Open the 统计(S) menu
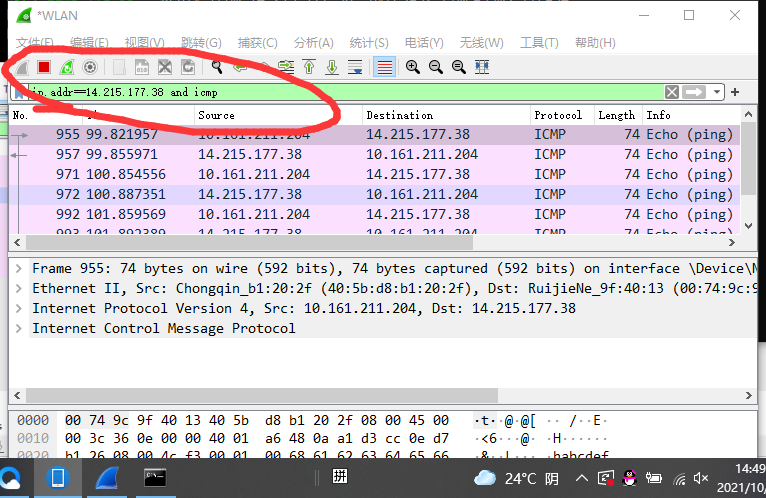This screenshot has width=766, height=498. click(369, 43)
